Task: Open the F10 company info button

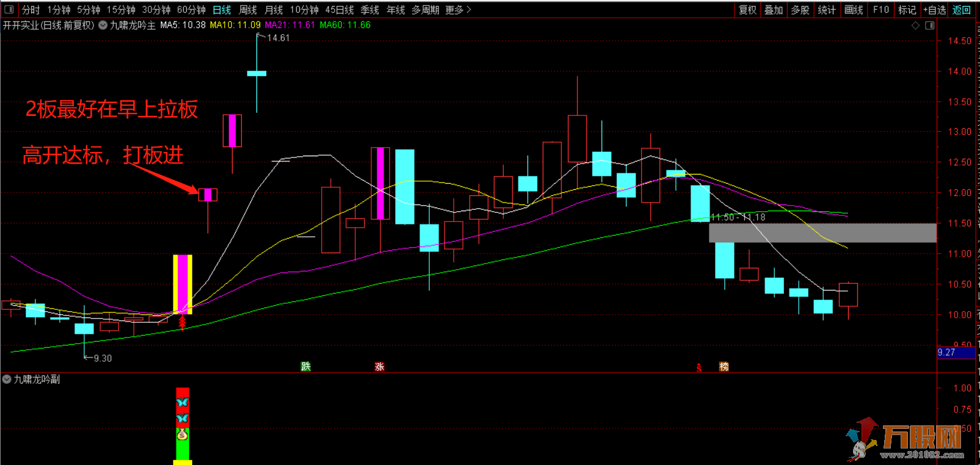Action: click(880, 10)
